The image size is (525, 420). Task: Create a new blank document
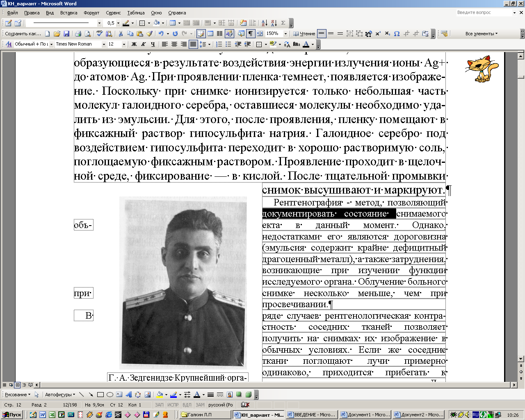(x=48, y=34)
